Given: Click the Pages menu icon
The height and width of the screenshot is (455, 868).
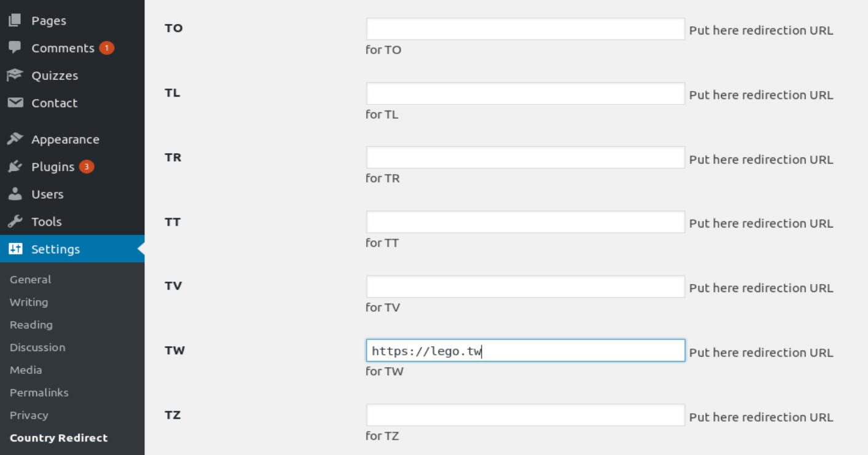Looking at the screenshot, I should 15,20.
